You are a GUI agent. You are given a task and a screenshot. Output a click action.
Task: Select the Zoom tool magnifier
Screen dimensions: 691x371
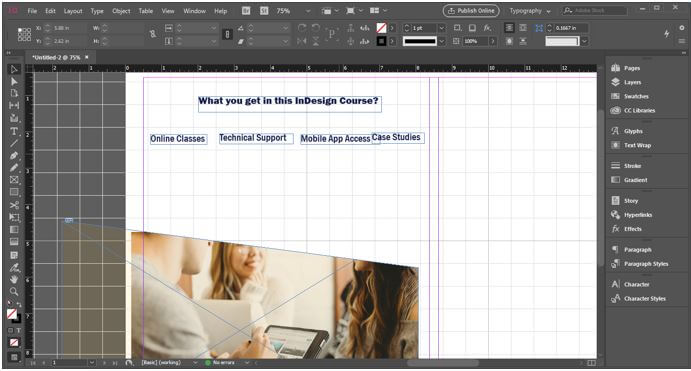pos(14,291)
